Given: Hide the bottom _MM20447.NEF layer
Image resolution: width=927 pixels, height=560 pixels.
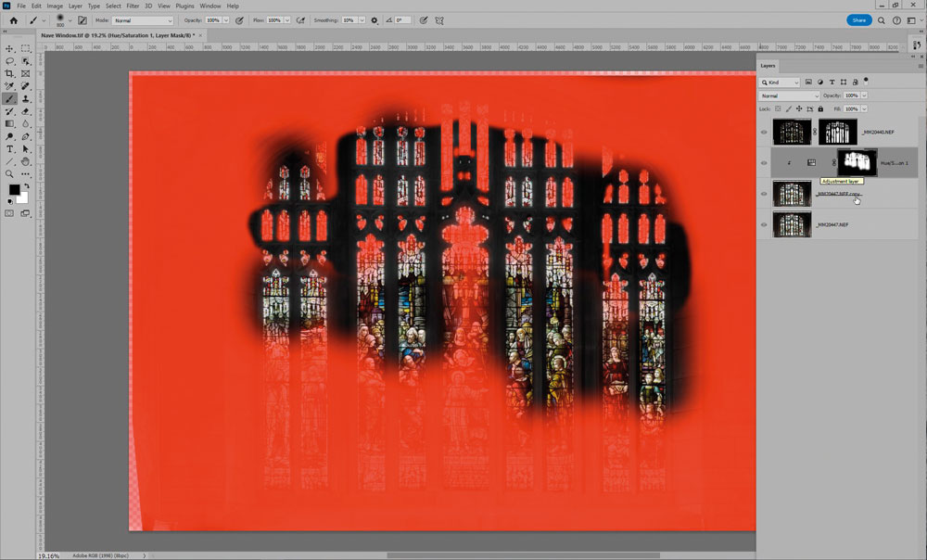Looking at the screenshot, I should [x=764, y=224].
